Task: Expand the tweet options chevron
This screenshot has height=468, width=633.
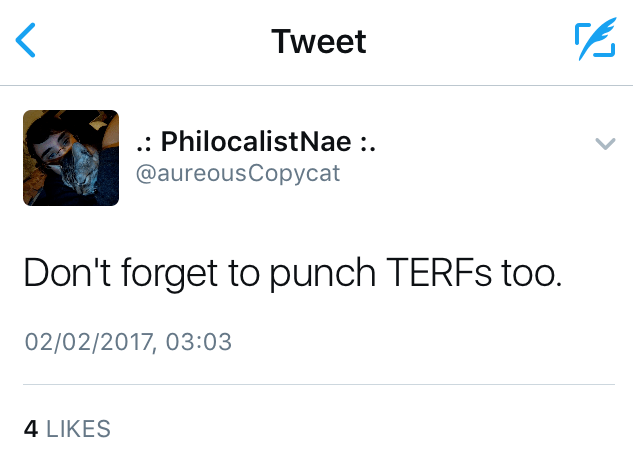Action: click(x=604, y=144)
